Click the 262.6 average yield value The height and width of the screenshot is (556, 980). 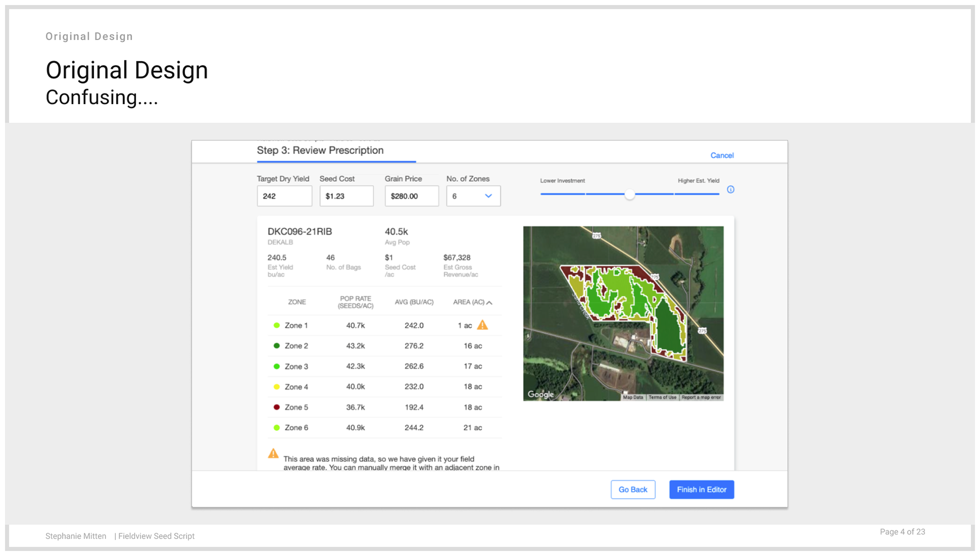tap(414, 366)
